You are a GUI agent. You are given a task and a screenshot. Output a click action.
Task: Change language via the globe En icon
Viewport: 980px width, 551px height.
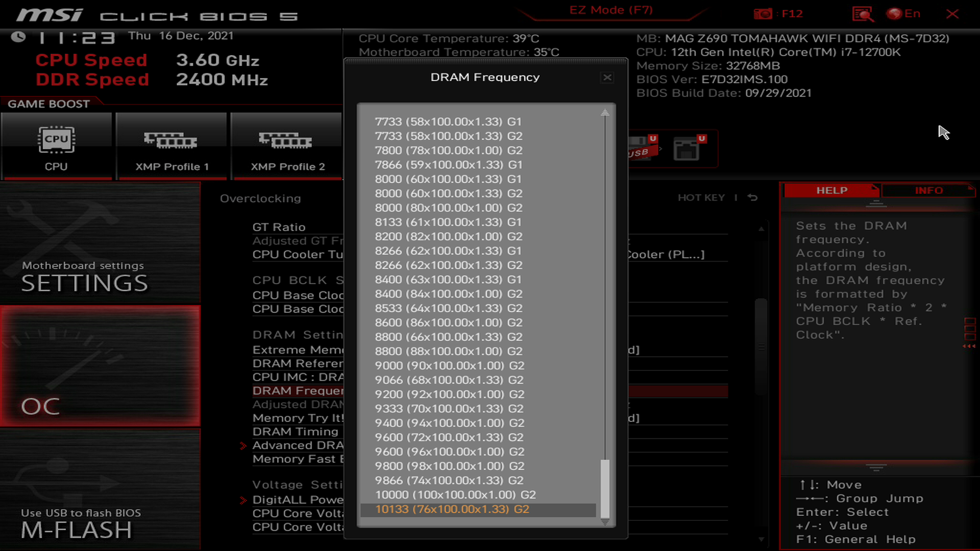point(903,14)
